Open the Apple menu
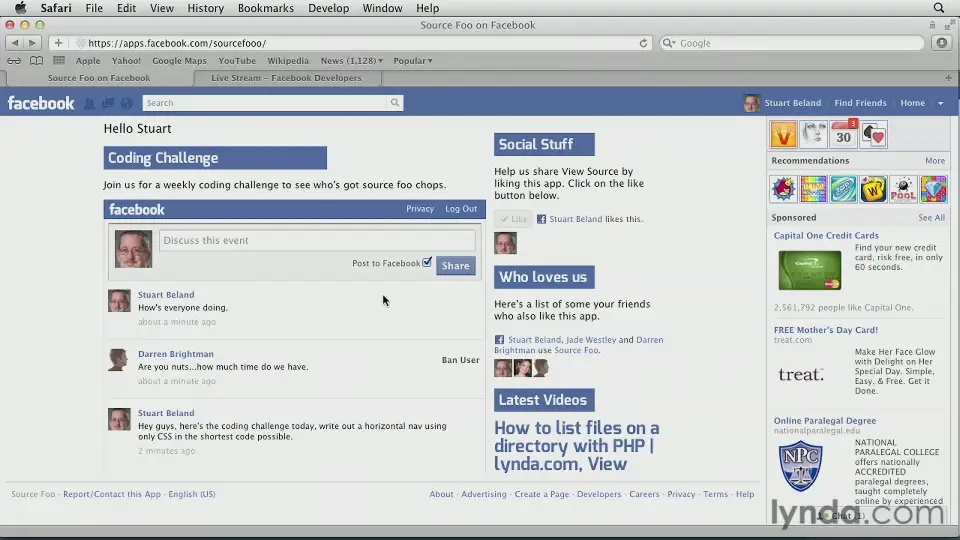This screenshot has width=960, height=540. [x=20, y=8]
